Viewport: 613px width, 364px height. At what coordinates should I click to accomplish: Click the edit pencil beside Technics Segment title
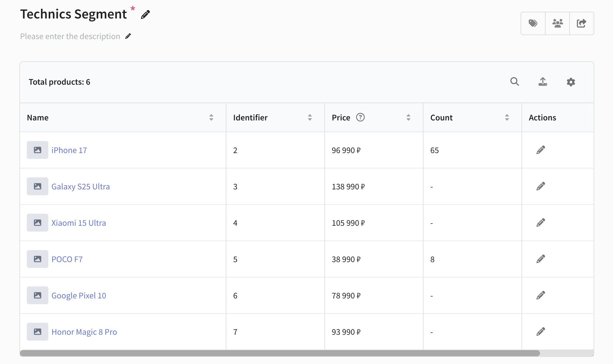(x=145, y=14)
